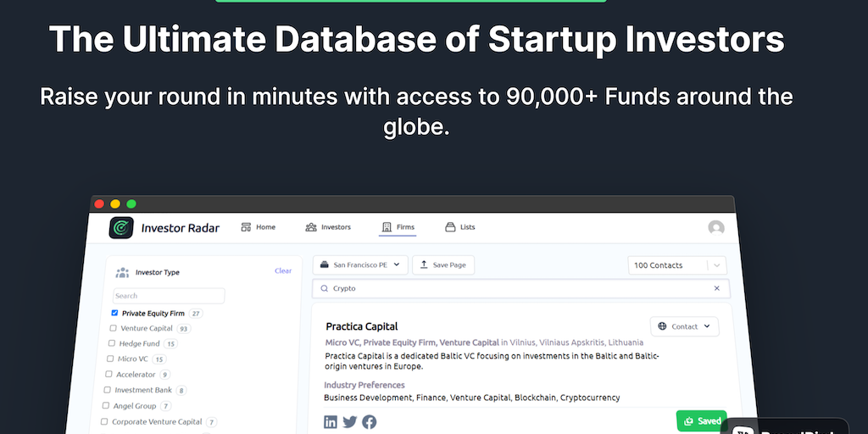Tick the Micro VC checkbox
Screen dimensions: 868x434
click(x=110, y=359)
